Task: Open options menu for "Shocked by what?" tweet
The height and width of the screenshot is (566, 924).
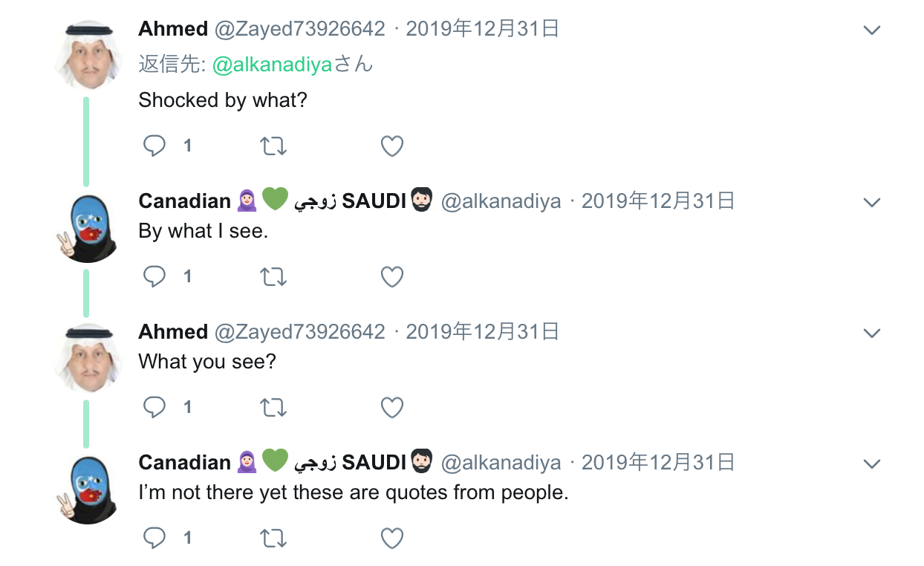Action: [872, 30]
